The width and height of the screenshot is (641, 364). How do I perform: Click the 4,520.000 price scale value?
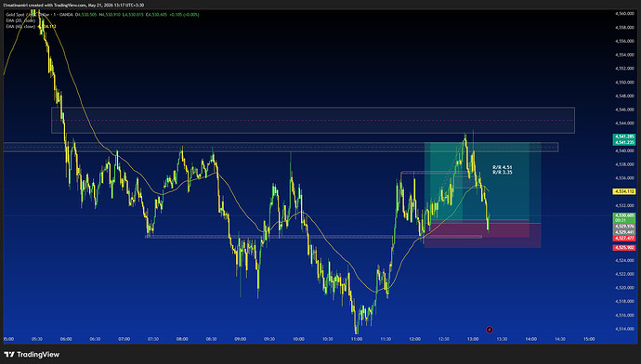pos(624,288)
